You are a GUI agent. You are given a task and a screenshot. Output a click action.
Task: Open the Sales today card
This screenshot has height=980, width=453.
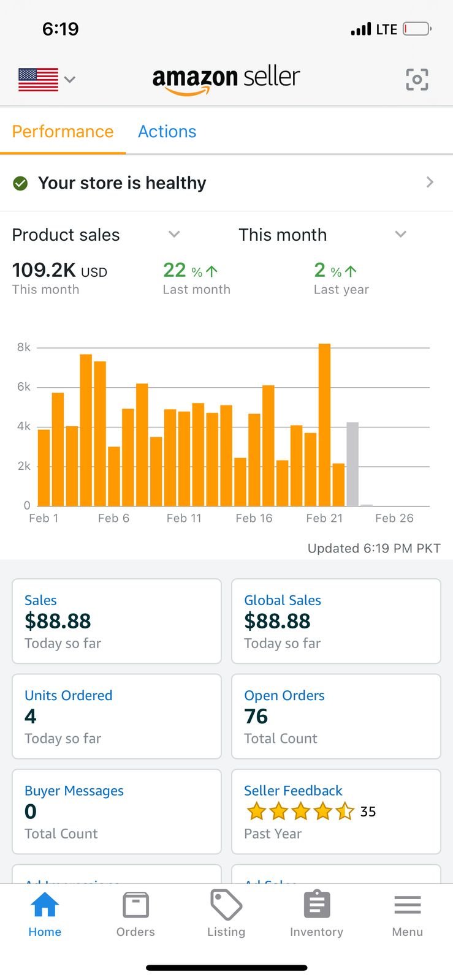(116, 621)
